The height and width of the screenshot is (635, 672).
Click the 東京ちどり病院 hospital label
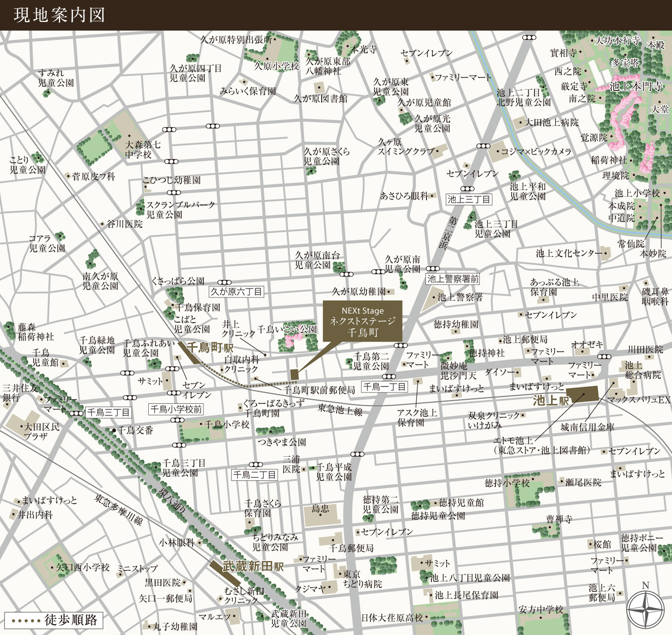(x=362, y=579)
